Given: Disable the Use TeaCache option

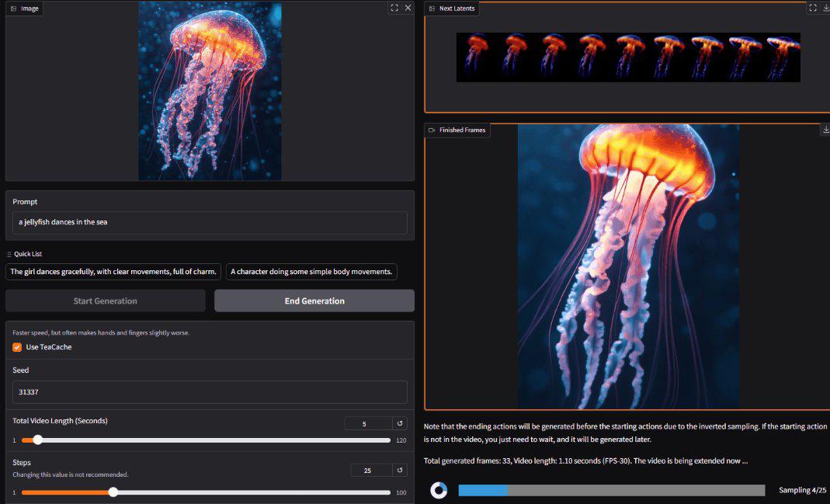Looking at the screenshot, I should pos(17,346).
